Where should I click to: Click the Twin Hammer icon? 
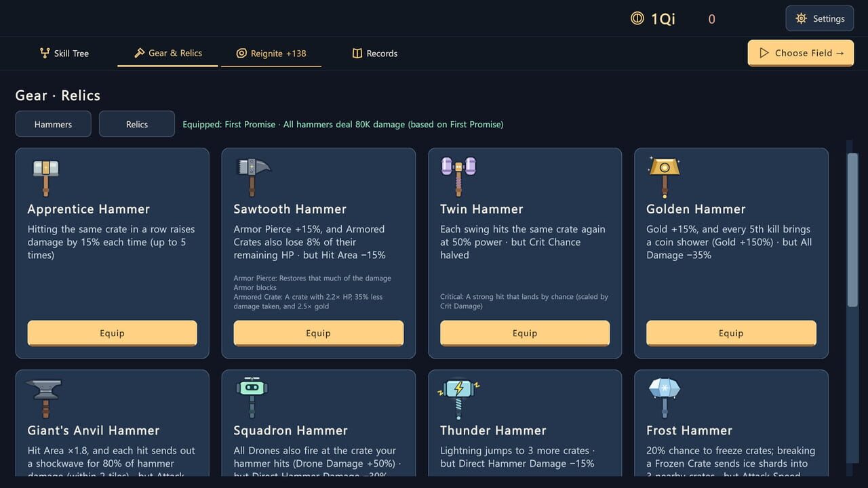coord(458,178)
